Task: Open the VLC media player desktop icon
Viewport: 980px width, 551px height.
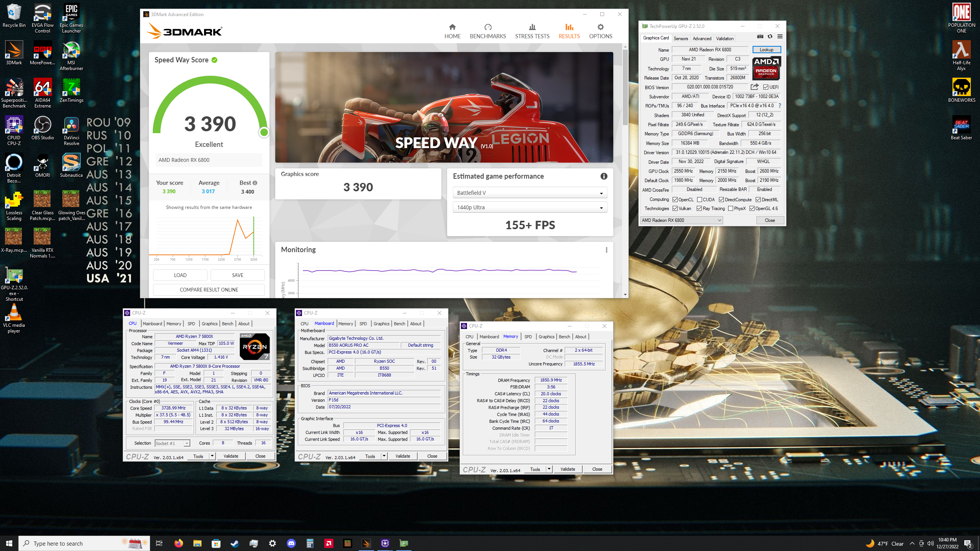Action: point(14,318)
